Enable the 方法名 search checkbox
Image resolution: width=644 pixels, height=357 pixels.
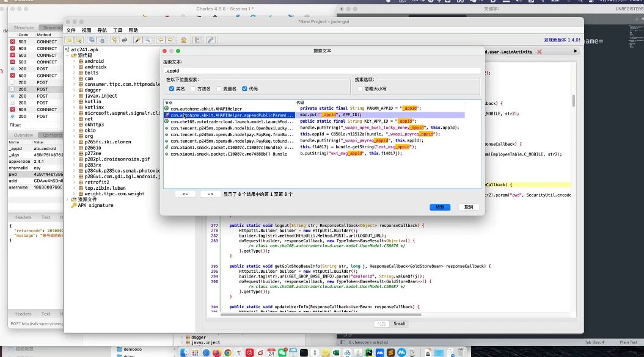click(193, 88)
